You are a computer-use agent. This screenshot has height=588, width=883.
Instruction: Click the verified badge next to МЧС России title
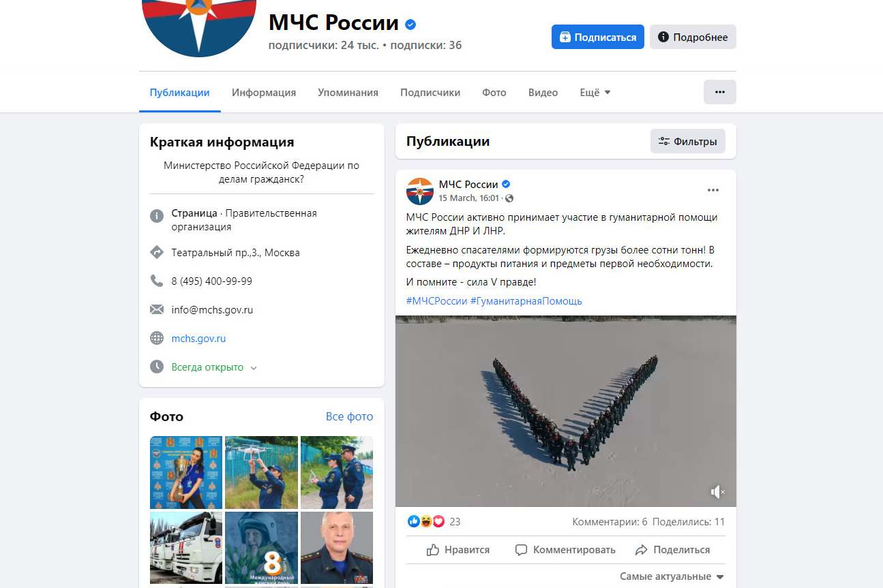pyautogui.click(x=410, y=25)
